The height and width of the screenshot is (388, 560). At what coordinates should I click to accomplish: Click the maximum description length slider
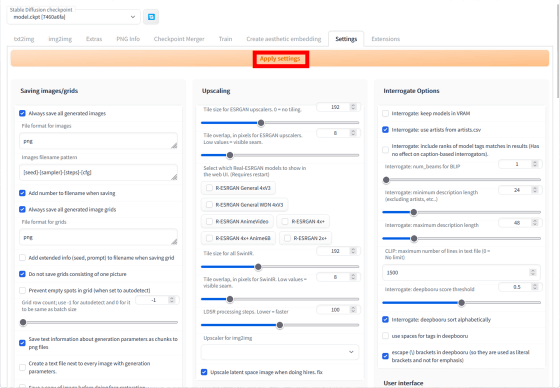[x=462, y=238]
